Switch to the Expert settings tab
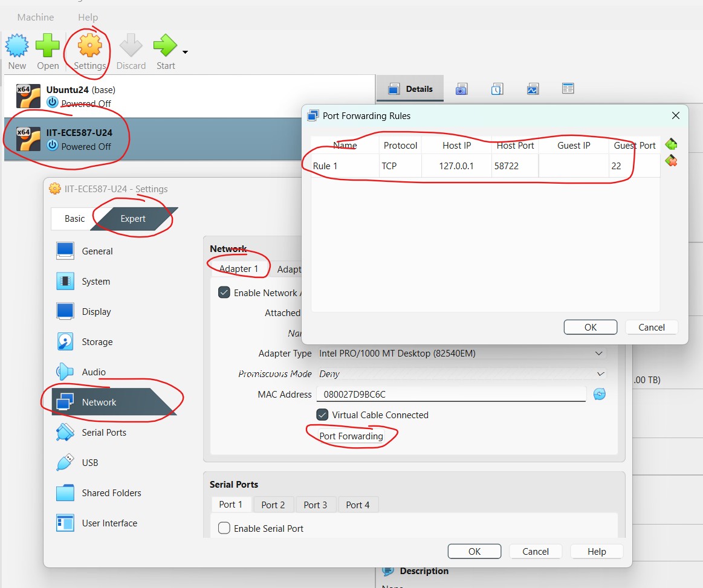Image resolution: width=703 pixels, height=588 pixels. (133, 219)
